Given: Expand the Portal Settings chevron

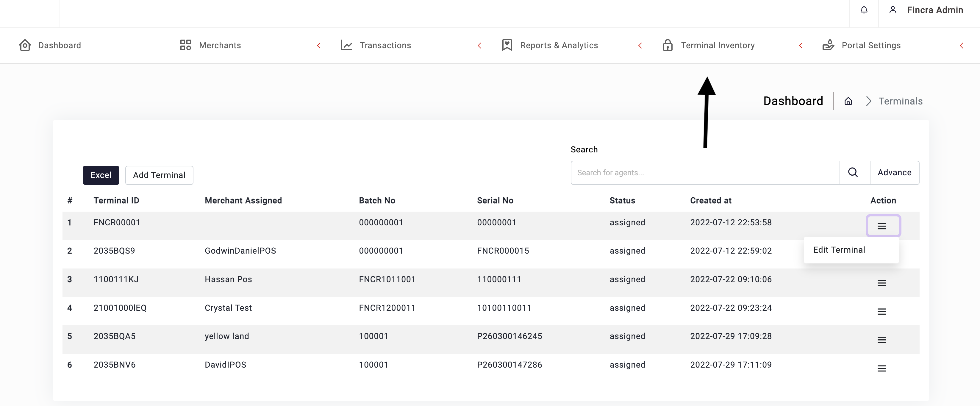Looking at the screenshot, I should coord(961,46).
